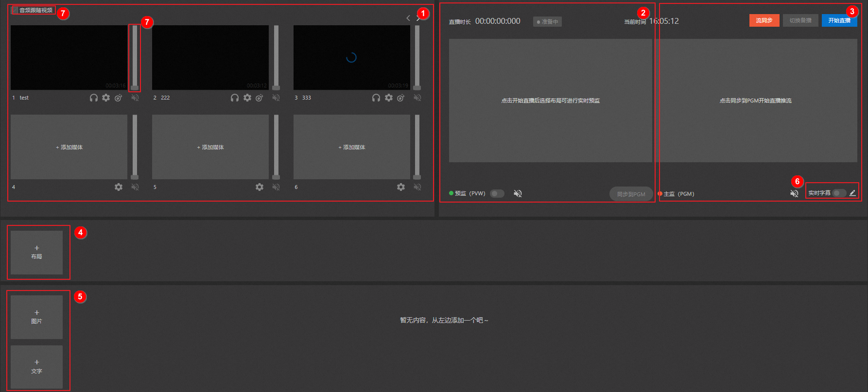Open settings gear for source test
Image resolution: width=868 pixels, height=392 pixels.
tap(106, 98)
